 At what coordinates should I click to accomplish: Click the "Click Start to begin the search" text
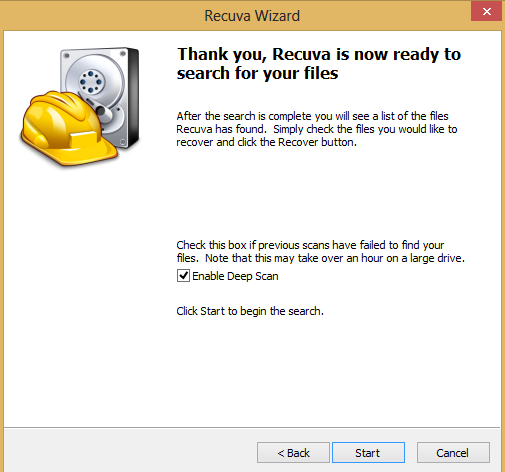coord(250,311)
